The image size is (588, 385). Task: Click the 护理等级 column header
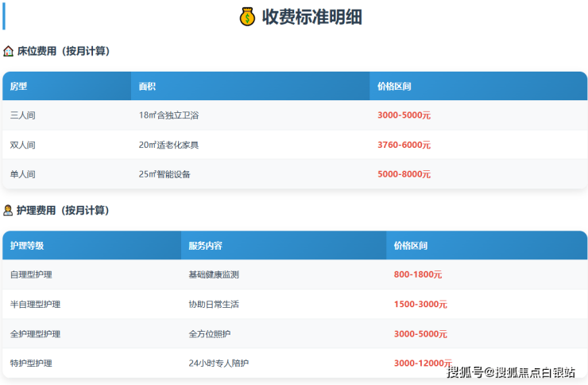point(27,246)
